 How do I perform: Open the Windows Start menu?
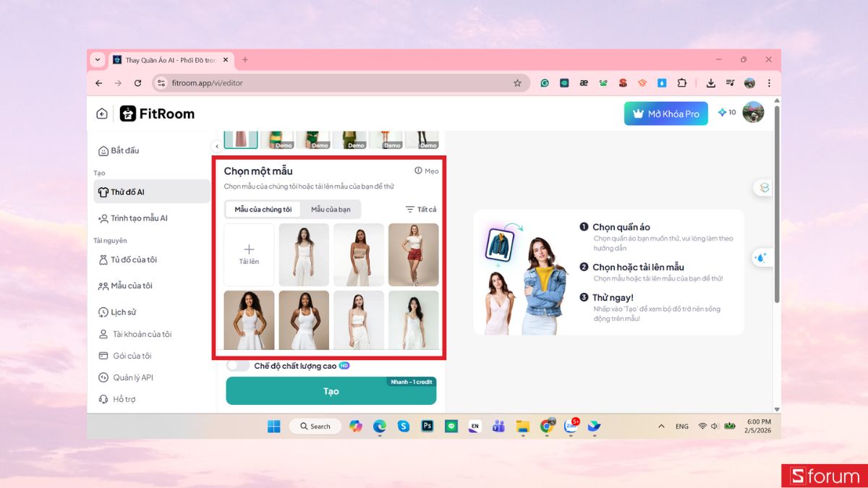tap(274, 427)
